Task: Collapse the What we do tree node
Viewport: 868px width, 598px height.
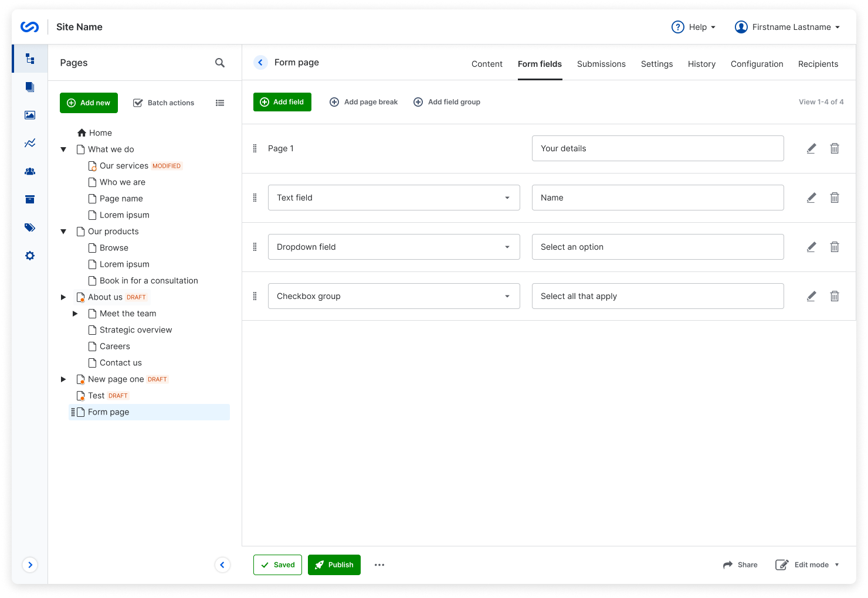Action: pos(63,149)
